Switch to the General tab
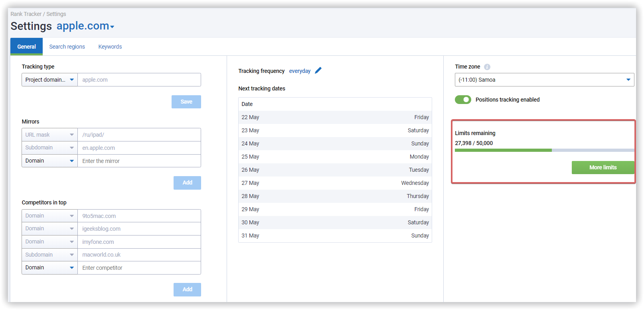This screenshot has width=644, height=310. pyautogui.click(x=26, y=47)
